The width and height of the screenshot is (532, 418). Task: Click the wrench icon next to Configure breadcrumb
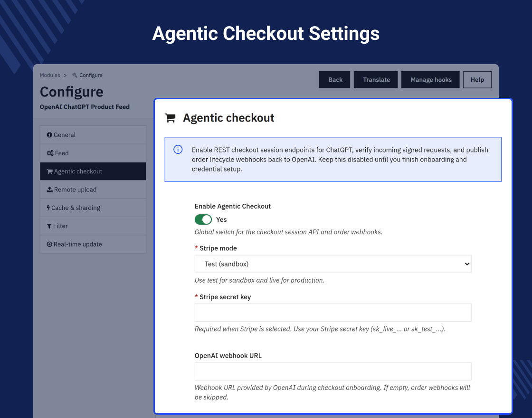75,75
